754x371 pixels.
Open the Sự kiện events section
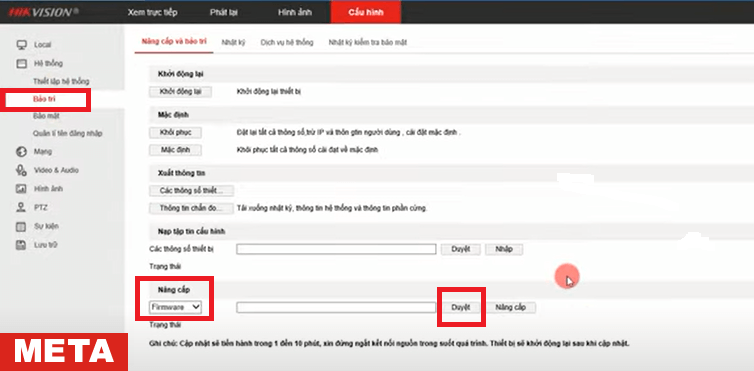coord(46,226)
